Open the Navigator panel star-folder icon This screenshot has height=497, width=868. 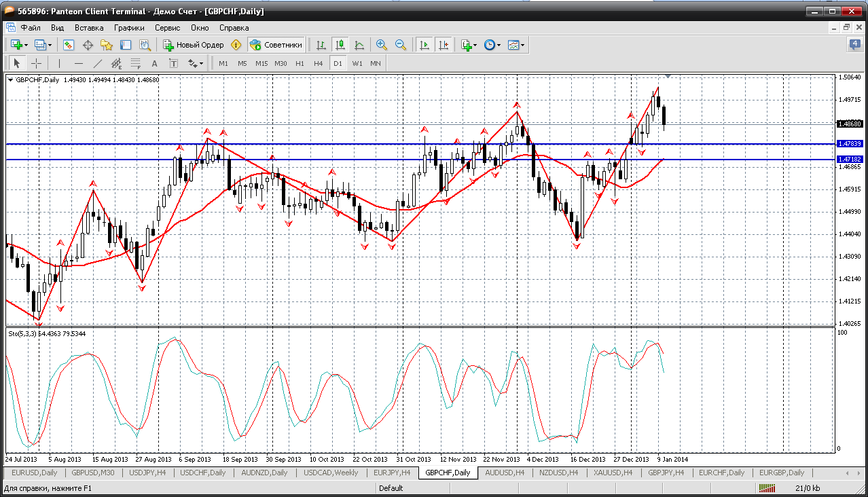pos(107,45)
